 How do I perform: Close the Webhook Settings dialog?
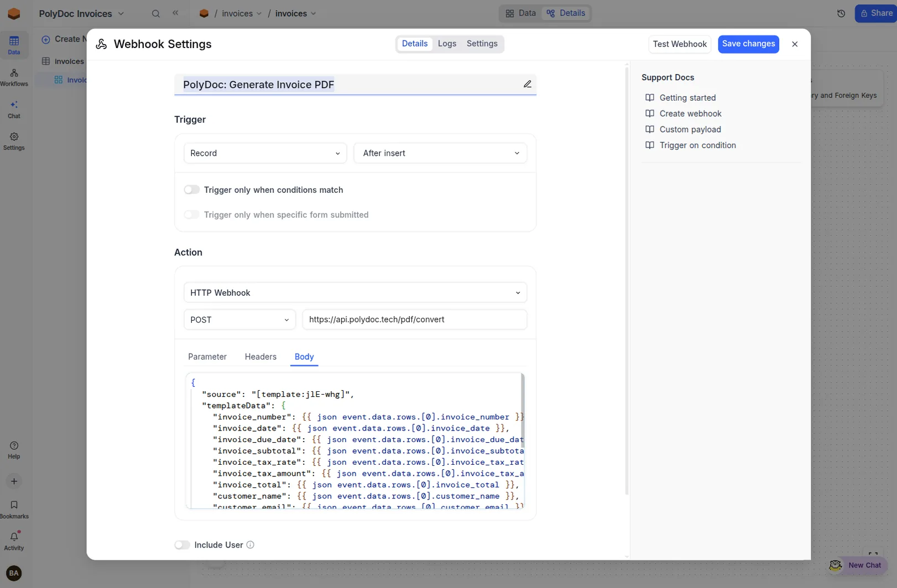coord(795,44)
